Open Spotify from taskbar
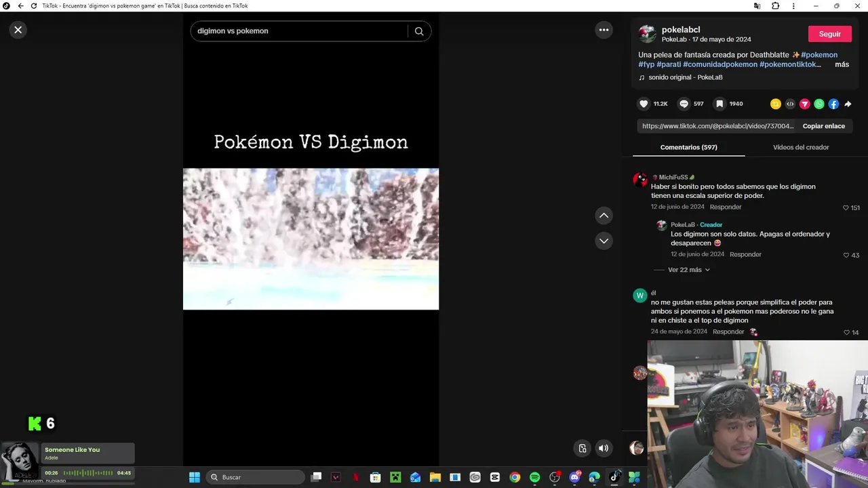This screenshot has width=868, height=488. pyautogui.click(x=534, y=477)
